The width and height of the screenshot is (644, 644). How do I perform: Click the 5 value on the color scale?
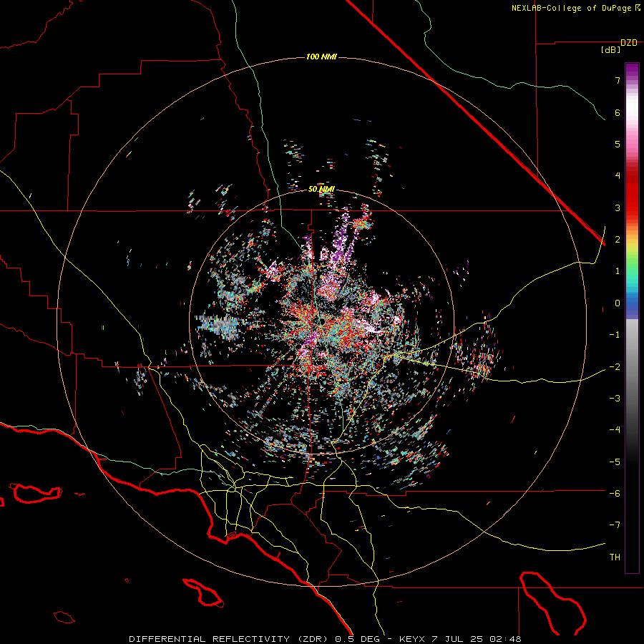click(618, 144)
